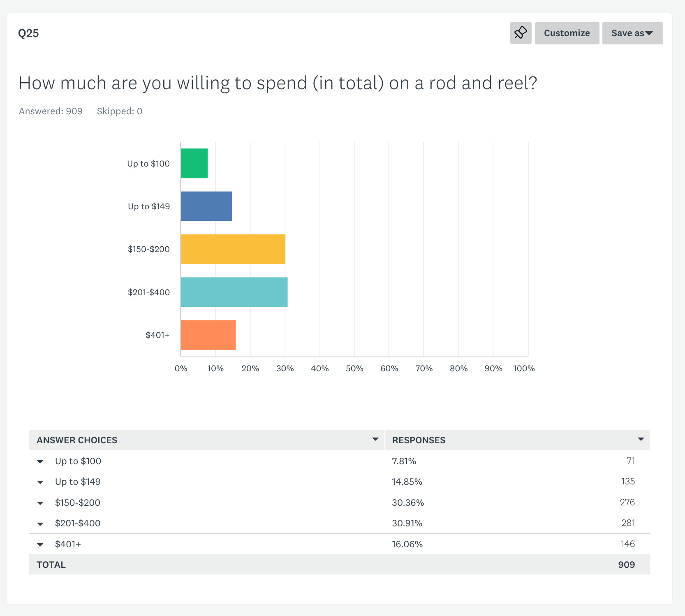Click the Skipped: 0 text

click(120, 111)
